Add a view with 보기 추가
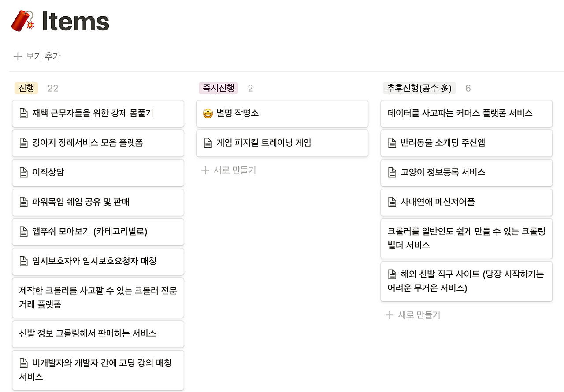Image resolution: width=564 pixels, height=392 pixels. click(37, 56)
